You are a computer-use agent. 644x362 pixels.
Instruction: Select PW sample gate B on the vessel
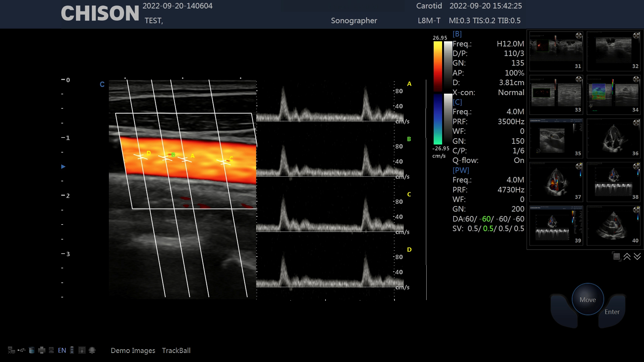click(165, 158)
